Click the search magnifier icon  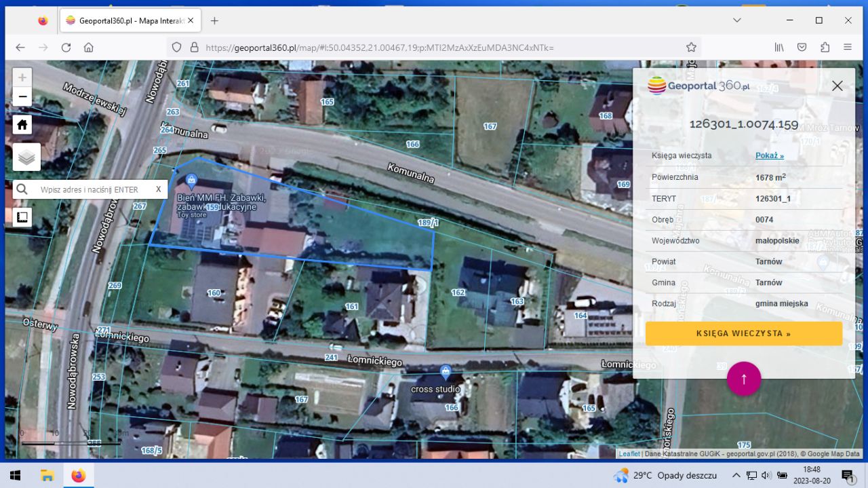tap(22, 190)
